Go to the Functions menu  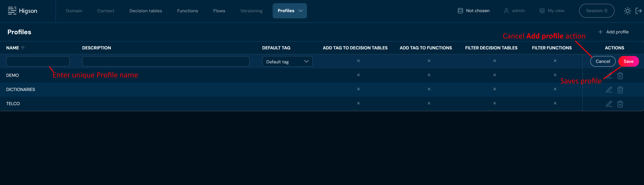187,11
